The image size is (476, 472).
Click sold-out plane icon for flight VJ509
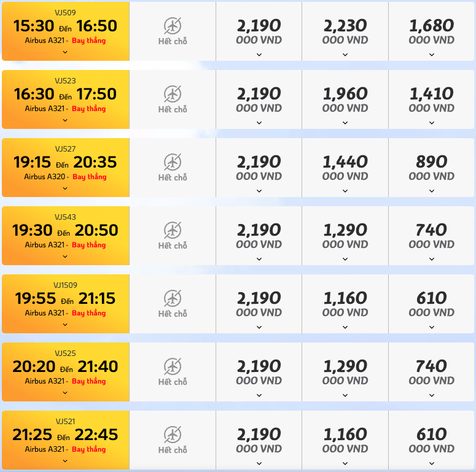[173, 26]
